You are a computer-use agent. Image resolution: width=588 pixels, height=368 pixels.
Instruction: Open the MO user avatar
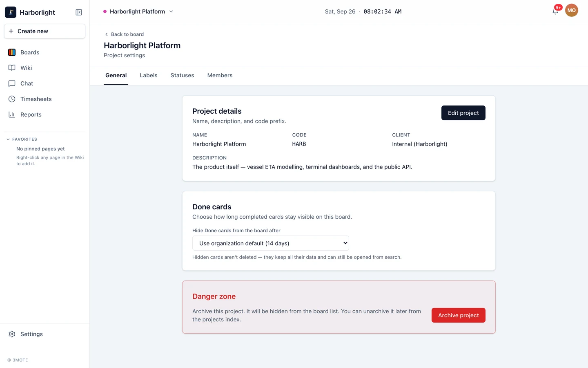pyautogui.click(x=572, y=10)
